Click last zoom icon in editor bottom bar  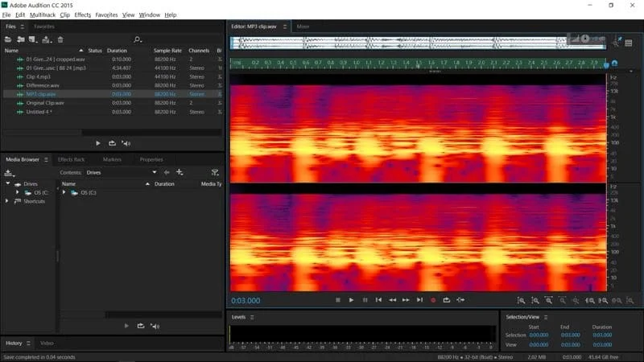click(x=630, y=300)
